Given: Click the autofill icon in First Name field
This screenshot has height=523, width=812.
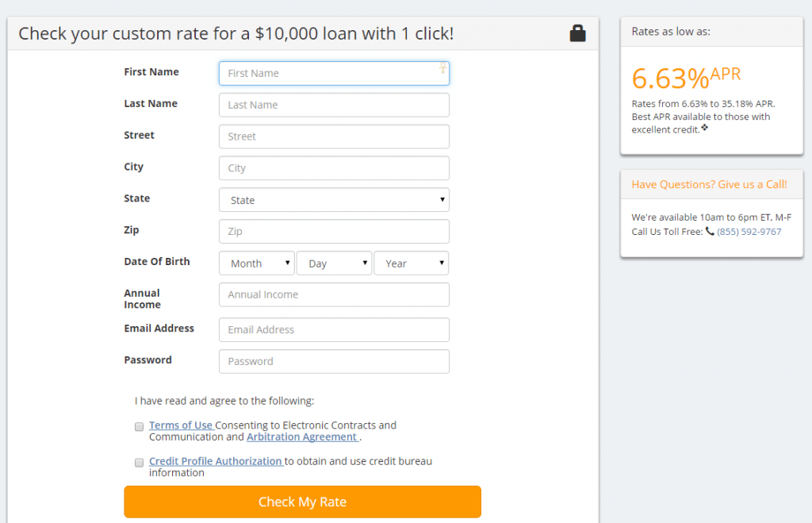Looking at the screenshot, I should [x=442, y=68].
